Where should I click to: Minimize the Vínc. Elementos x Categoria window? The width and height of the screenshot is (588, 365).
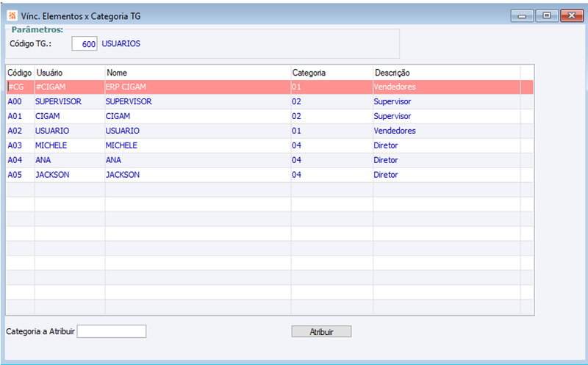(522, 15)
